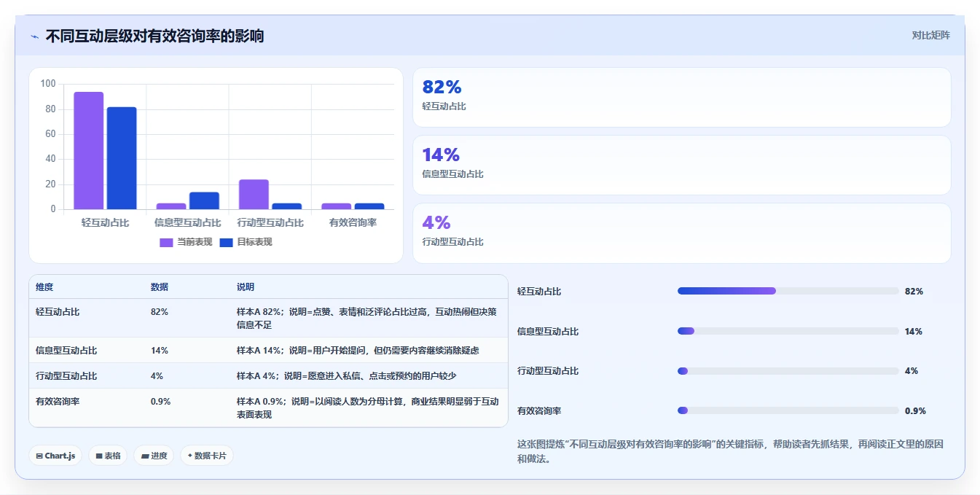This screenshot has height=495, width=980.
Task: Click the Chart.js chip at bottom
Action: coord(55,456)
